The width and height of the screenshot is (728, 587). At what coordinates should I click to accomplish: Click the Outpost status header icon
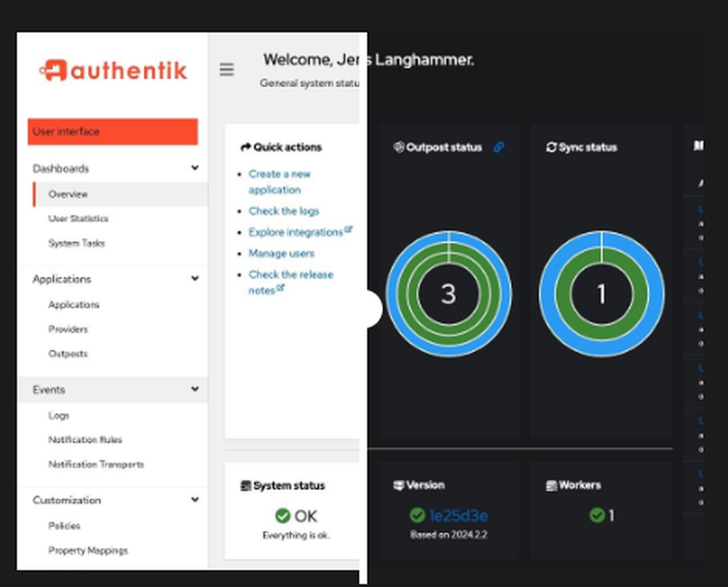click(x=398, y=147)
